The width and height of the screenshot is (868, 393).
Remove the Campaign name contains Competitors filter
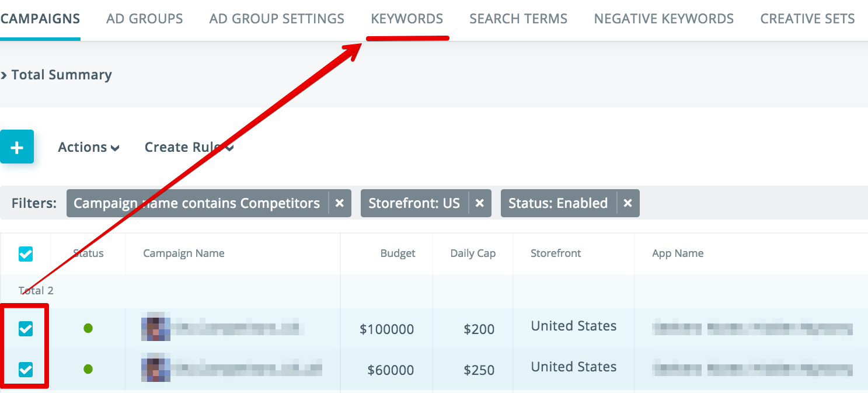[340, 203]
